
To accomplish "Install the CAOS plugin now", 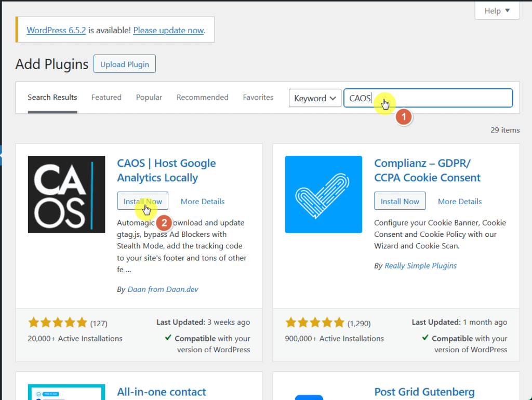I will (142, 201).
